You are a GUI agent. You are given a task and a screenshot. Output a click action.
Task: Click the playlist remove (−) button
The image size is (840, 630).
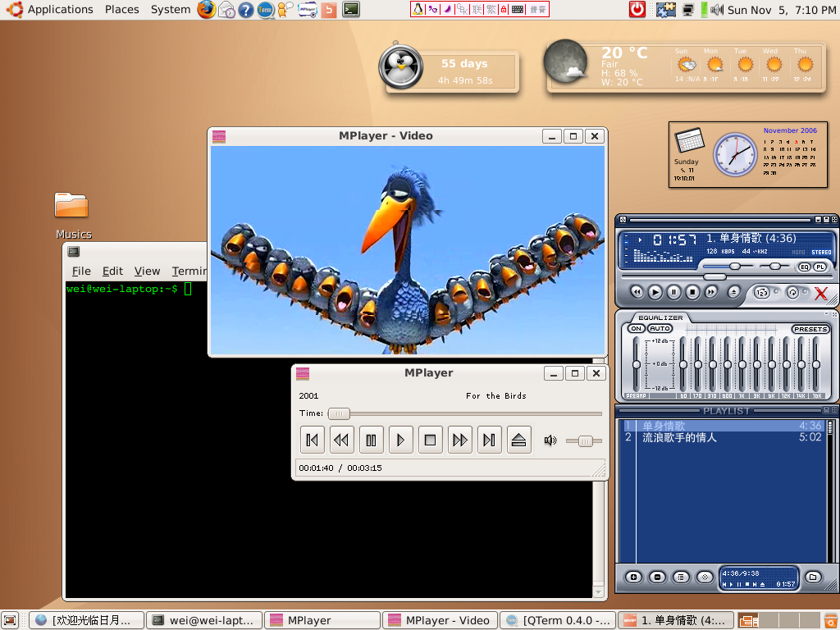[x=657, y=577]
